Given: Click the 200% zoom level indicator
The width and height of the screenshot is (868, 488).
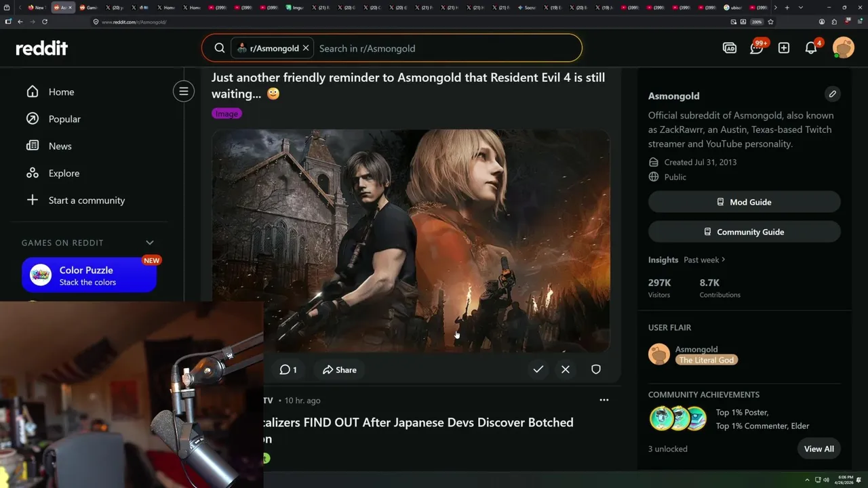Looking at the screenshot, I should click(757, 22).
